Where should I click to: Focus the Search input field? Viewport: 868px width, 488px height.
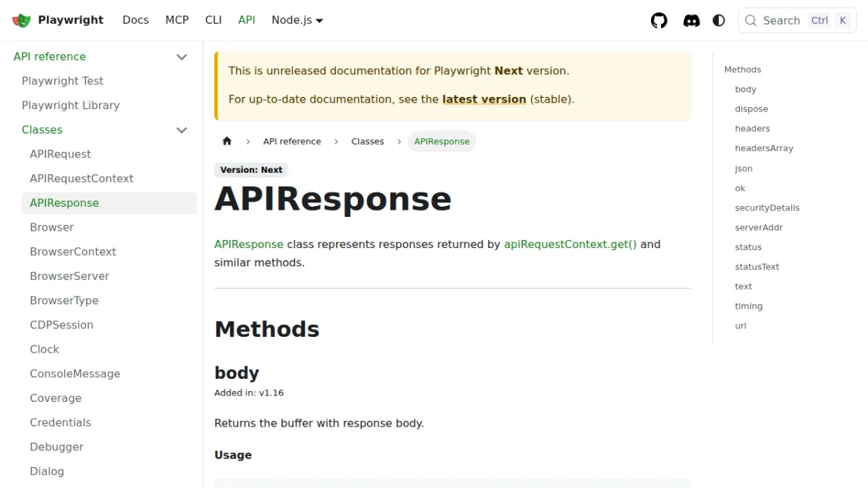(797, 20)
